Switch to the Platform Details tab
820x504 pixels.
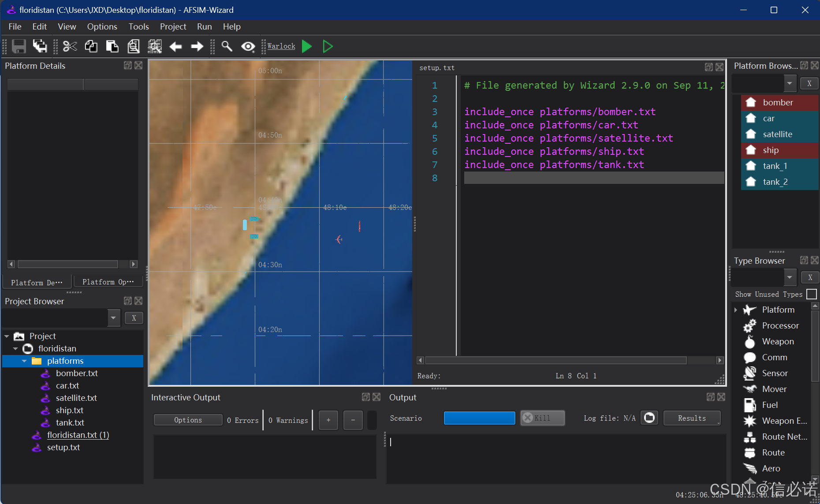37,282
